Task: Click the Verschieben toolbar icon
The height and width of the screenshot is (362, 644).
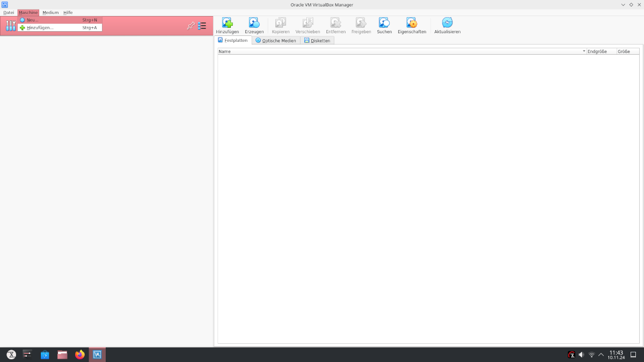Action: pyautogui.click(x=308, y=25)
